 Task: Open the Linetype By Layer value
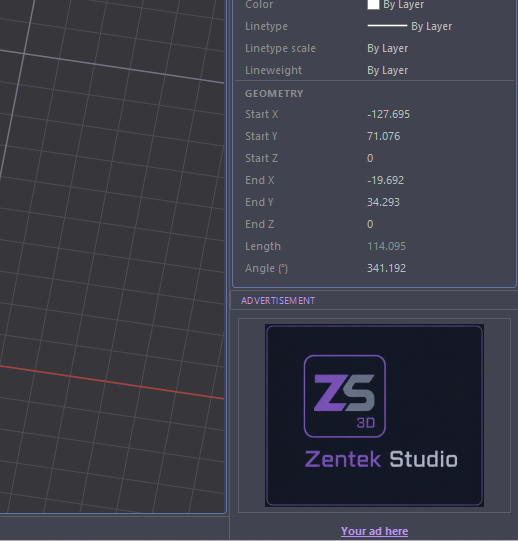pyautogui.click(x=410, y=26)
